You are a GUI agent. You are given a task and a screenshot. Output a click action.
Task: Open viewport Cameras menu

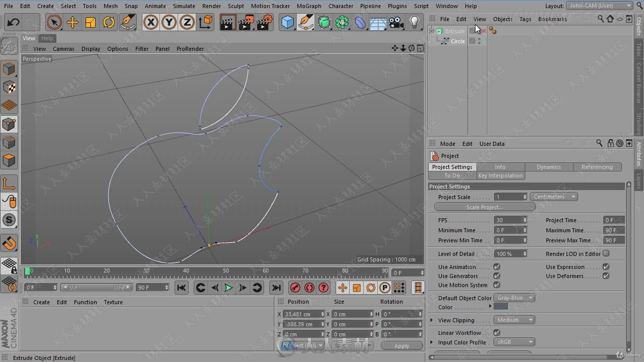pos(63,49)
